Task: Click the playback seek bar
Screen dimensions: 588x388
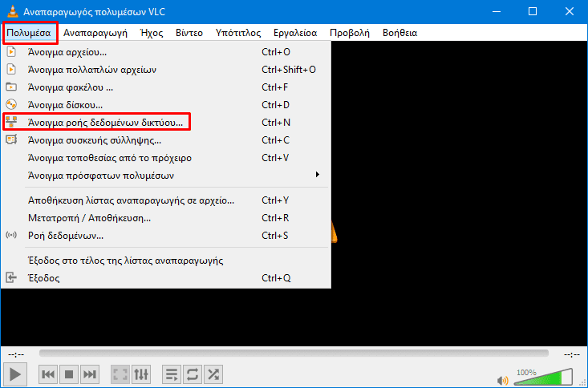Action: (294, 354)
